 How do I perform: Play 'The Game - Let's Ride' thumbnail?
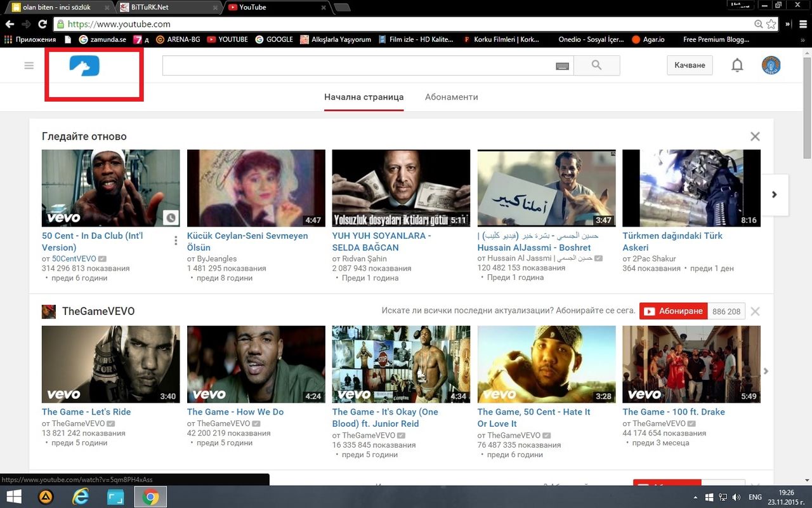(111, 364)
